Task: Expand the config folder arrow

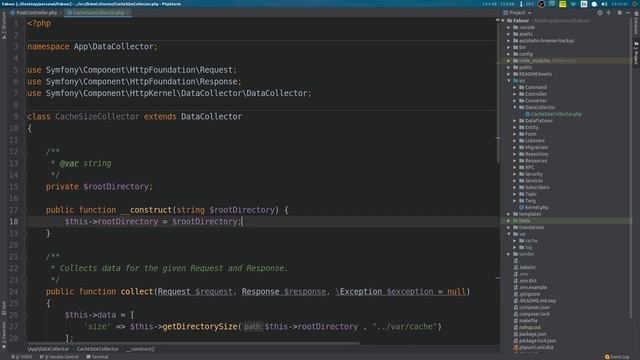Action: point(509,54)
